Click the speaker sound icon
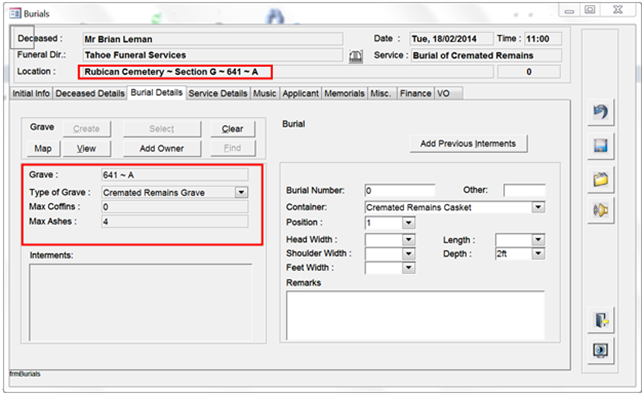 pyautogui.click(x=601, y=211)
